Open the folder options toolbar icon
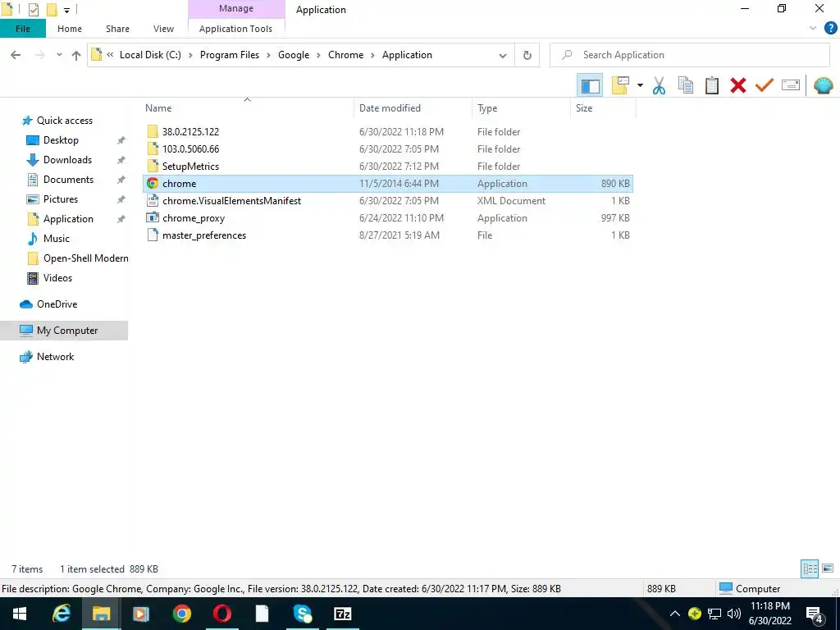This screenshot has width=840, height=630. click(620, 85)
